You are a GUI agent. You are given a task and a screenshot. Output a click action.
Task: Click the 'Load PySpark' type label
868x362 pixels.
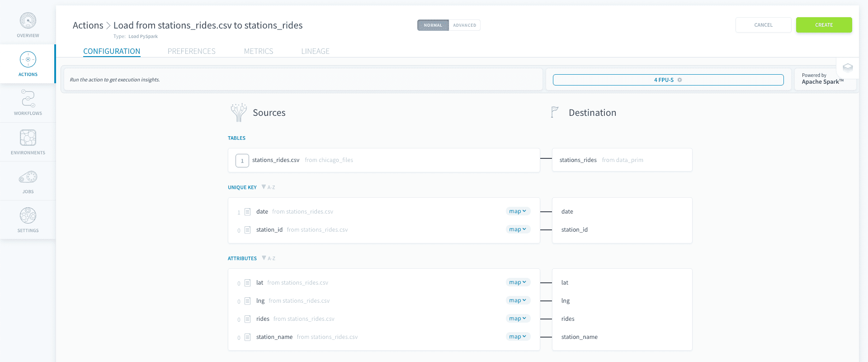coord(143,37)
